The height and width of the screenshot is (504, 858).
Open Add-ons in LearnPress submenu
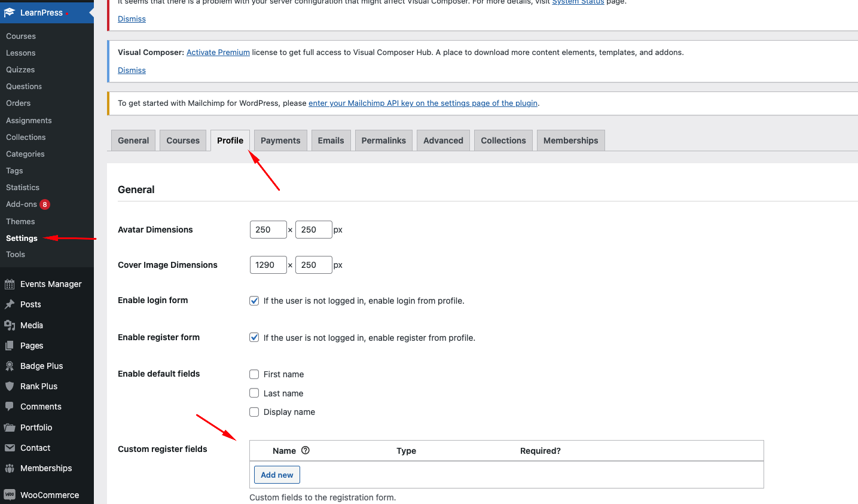[22, 204]
